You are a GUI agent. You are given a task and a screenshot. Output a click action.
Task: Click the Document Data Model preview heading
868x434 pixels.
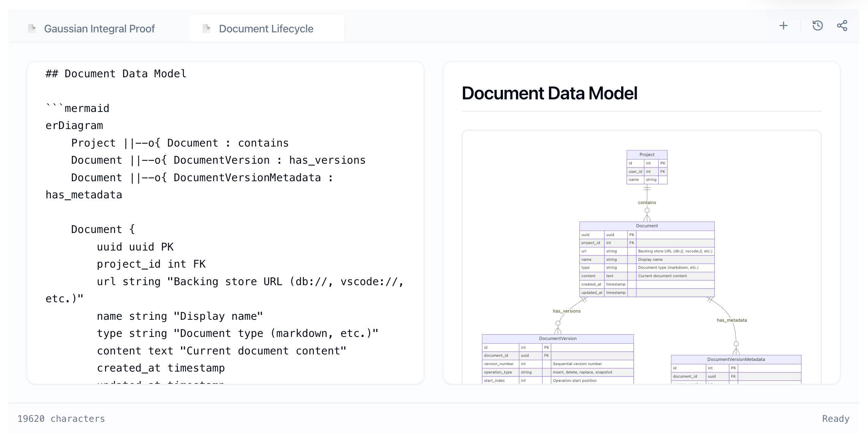549,93
